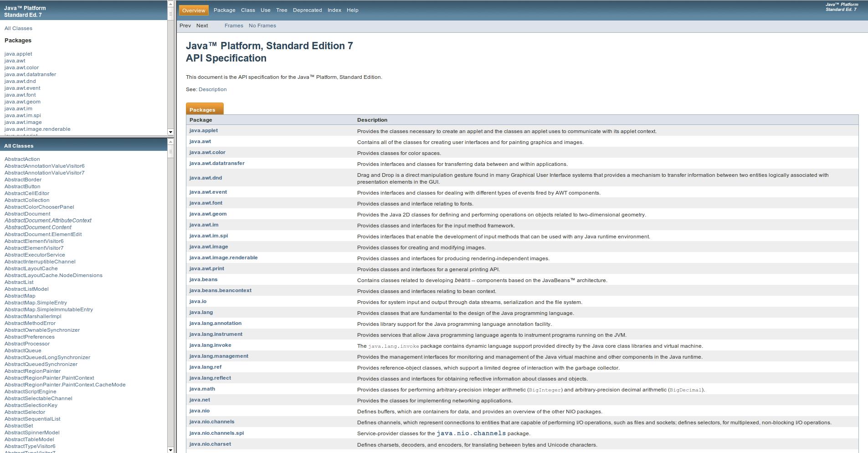The height and width of the screenshot is (453, 868).
Task: Open the Deprecated navigation link
Action: (x=308, y=10)
